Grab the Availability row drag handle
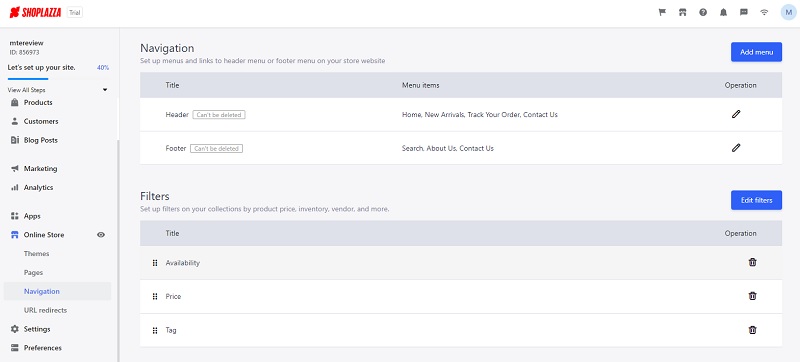800x362 pixels. [x=155, y=263]
